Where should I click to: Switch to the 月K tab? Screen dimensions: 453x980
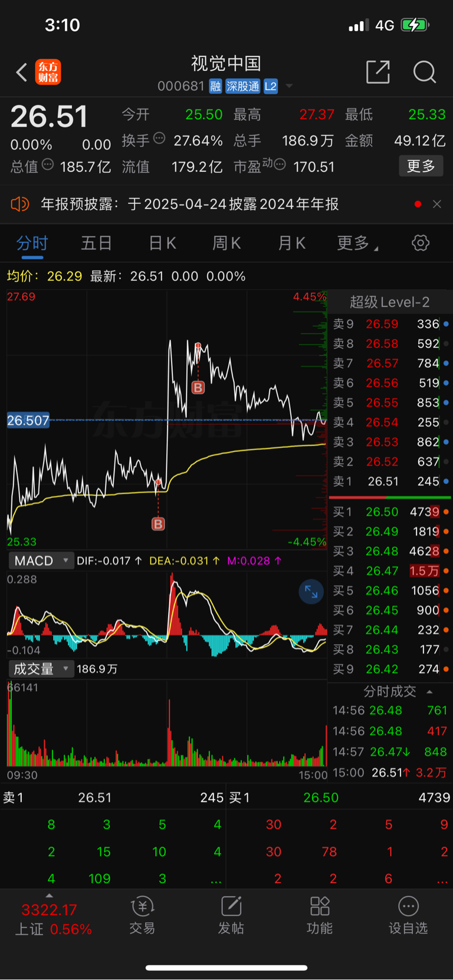pyautogui.click(x=291, y=243)
